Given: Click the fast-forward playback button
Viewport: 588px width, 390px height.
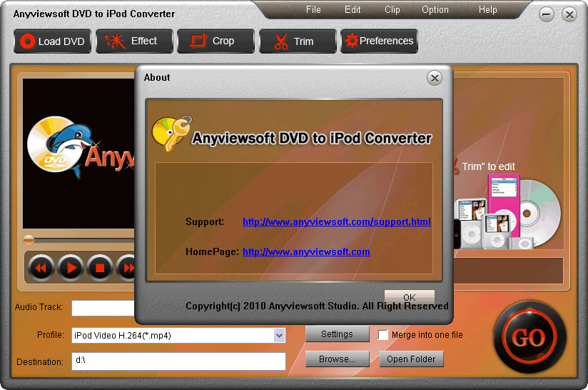Looking at the screenshot, I should pos(126,268).
